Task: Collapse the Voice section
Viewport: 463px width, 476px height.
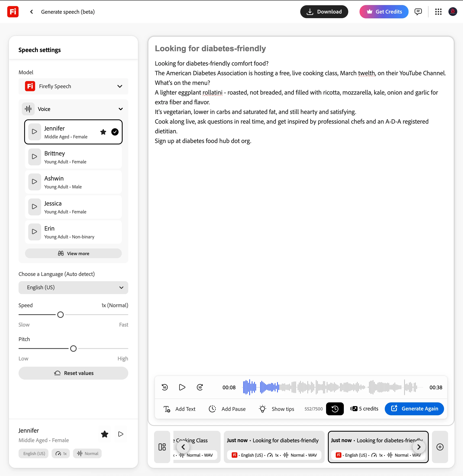Action: click(121, 109)
